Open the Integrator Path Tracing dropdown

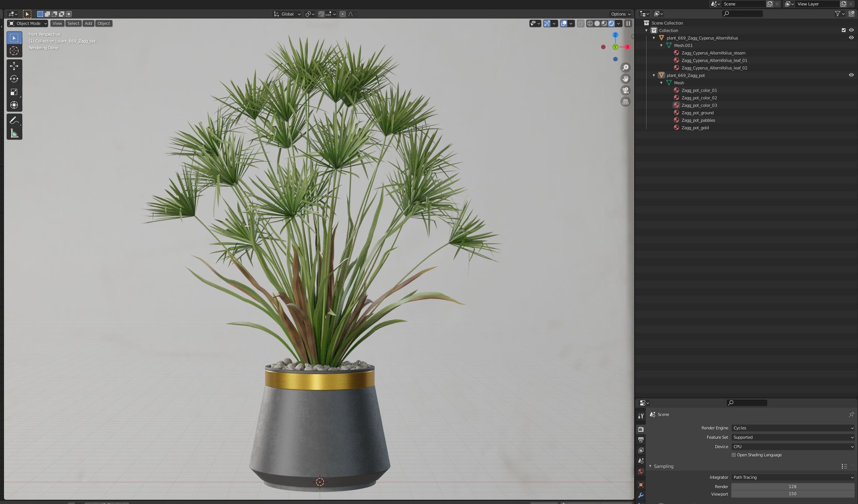coord(793,477)
